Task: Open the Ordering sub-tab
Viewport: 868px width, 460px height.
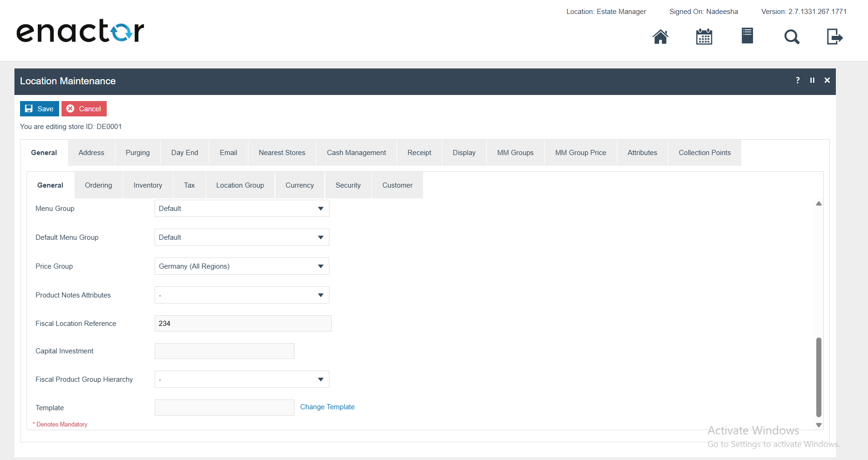Action: click(98, 185)
